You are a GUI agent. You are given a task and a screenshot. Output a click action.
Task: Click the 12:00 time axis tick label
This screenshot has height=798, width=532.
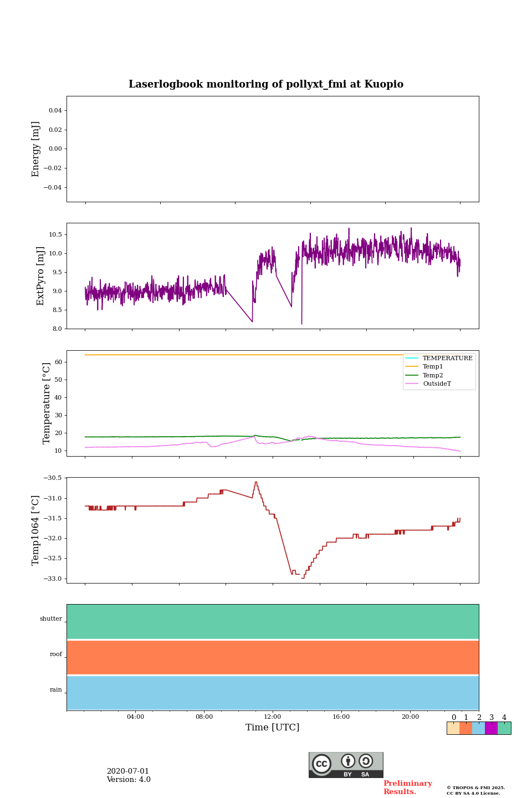tap(273, 717)
